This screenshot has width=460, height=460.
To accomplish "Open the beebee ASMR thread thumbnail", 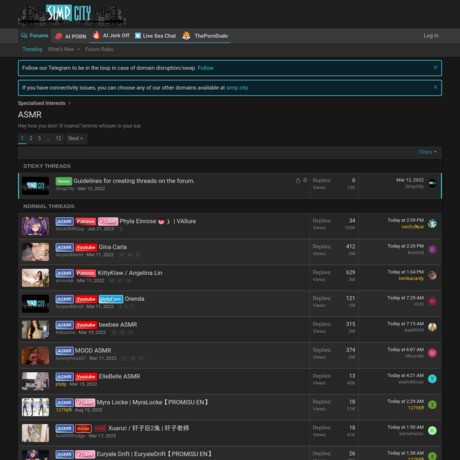I will pyautogui.click(x=35, y=329).
